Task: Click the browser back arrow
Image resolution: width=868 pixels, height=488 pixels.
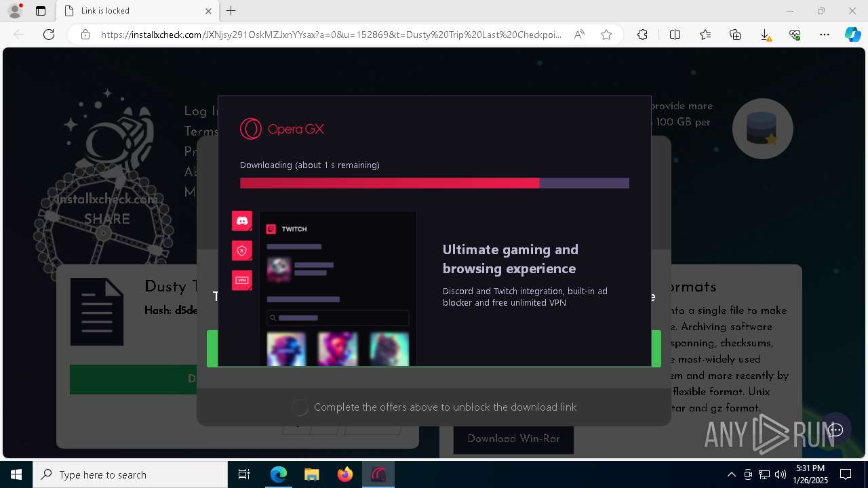Action: point(19,35)
